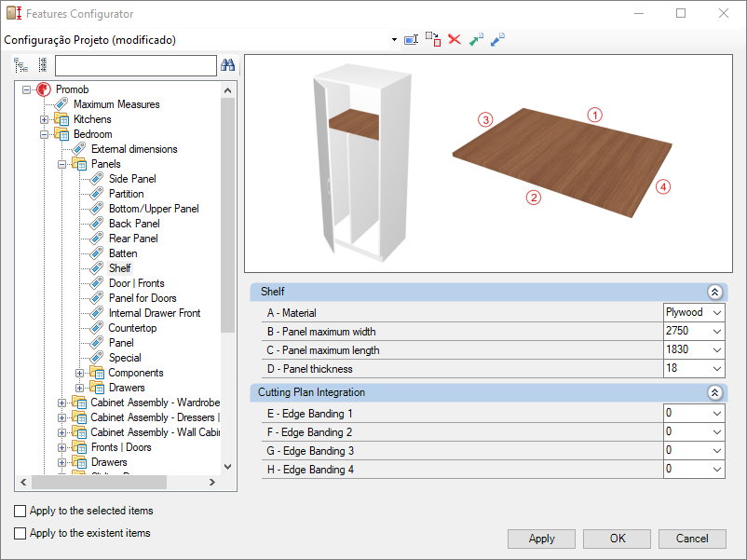Viewport: 747px width, 560px height.
Task: Click the copy configuration icon
Action: click(433, 40)
